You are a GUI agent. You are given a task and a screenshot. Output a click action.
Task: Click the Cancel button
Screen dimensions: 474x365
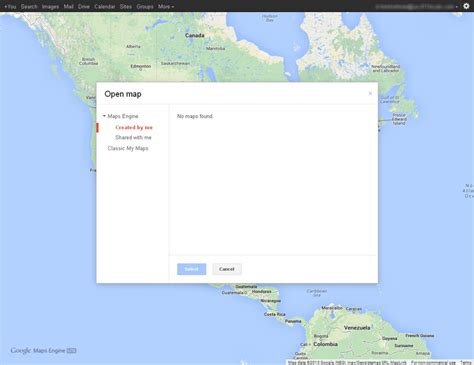tap(227, 269)
